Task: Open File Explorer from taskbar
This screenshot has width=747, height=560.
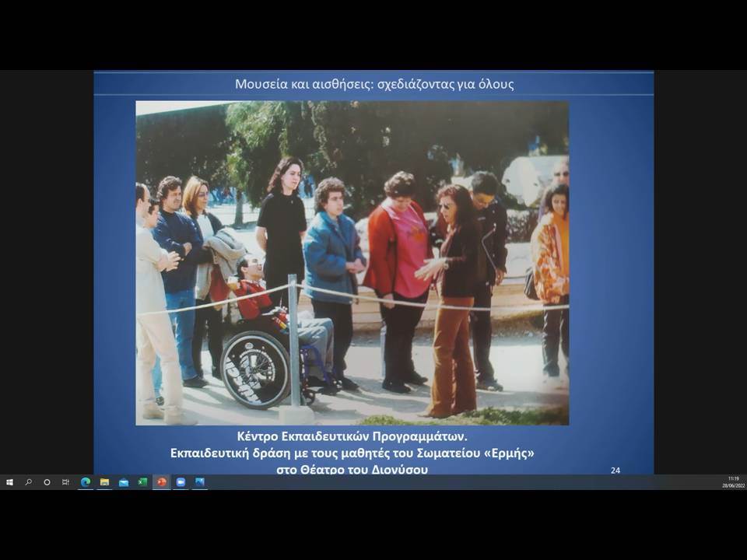Action: pyautogui.click(x=104, y=482)
